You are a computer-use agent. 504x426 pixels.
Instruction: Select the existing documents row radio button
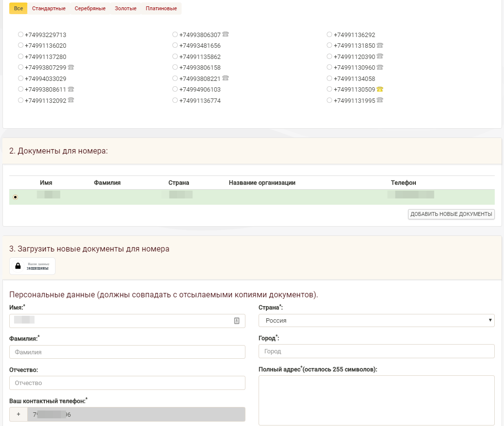click(15, 197)
